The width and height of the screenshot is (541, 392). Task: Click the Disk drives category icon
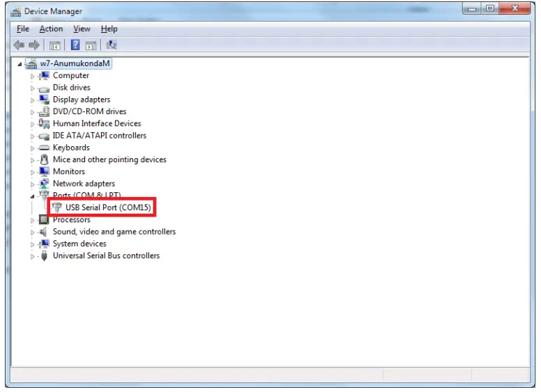click(x=44, y=88)
